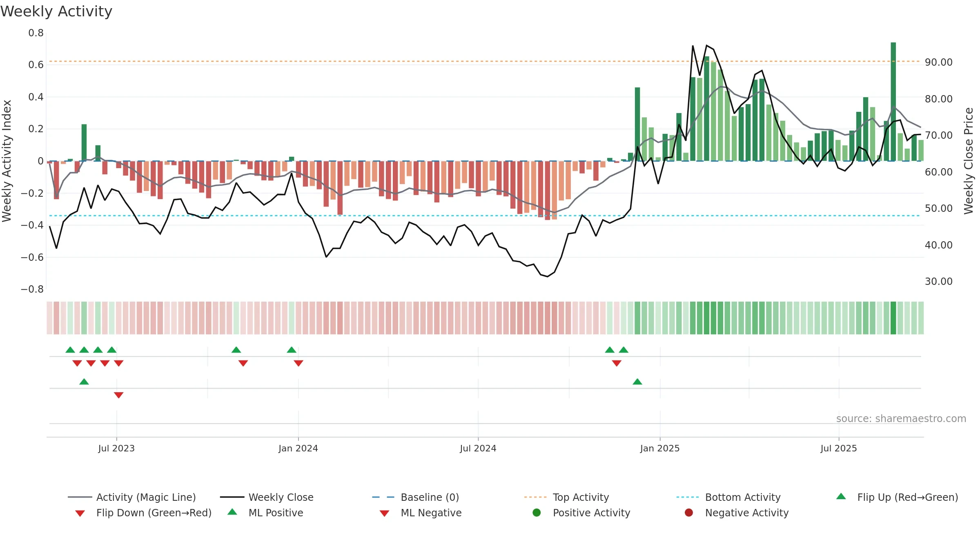Click the Activity (Magic Line) legend entry
The height and width of the screenshot is (551, 980).
tap(132, 497)
